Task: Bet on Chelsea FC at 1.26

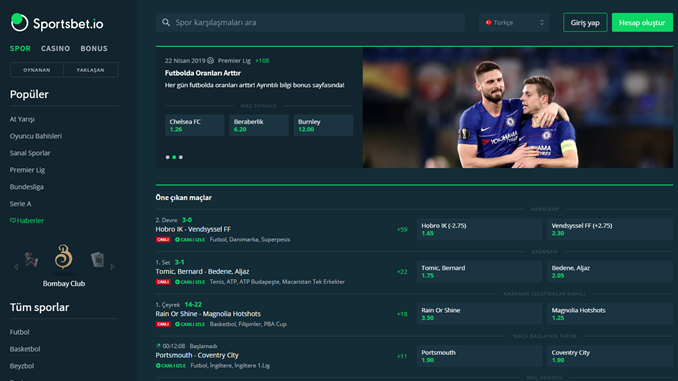Action: 195,125
